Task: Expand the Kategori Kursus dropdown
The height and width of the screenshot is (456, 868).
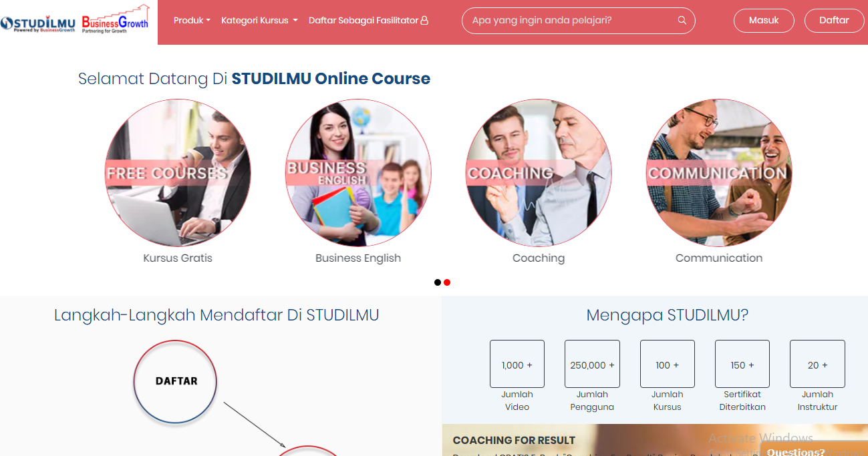Action: [259, 20]
